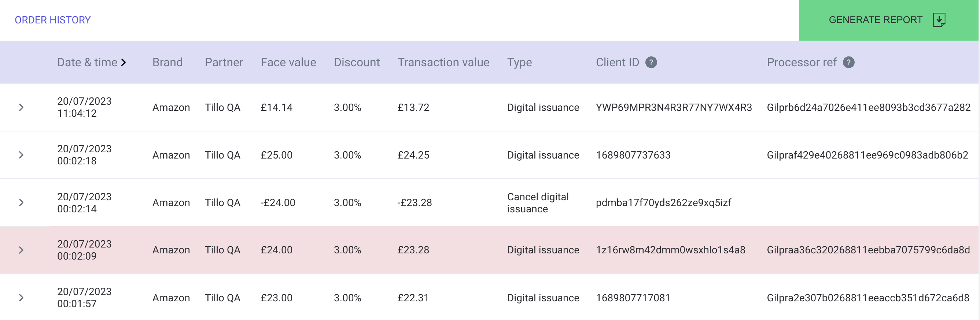Sort by Date & time column header
The image size is (980, 320).
[x=87, y=62]
